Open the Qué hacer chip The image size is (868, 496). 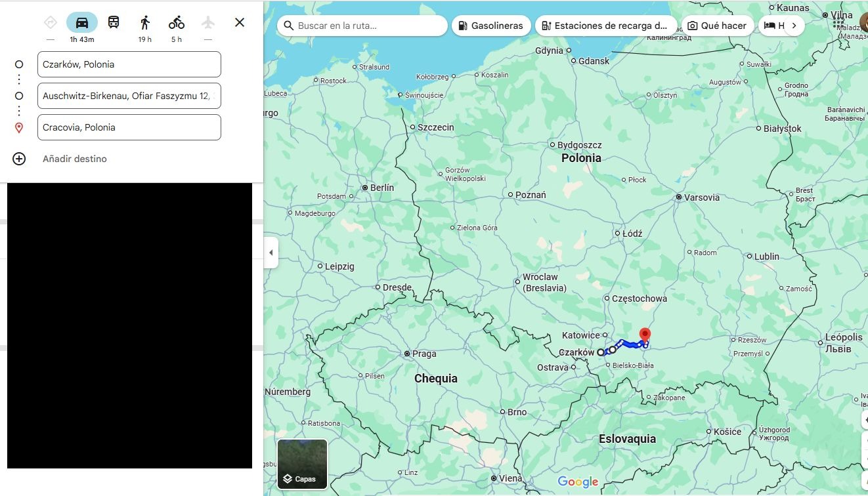point(718,26)
